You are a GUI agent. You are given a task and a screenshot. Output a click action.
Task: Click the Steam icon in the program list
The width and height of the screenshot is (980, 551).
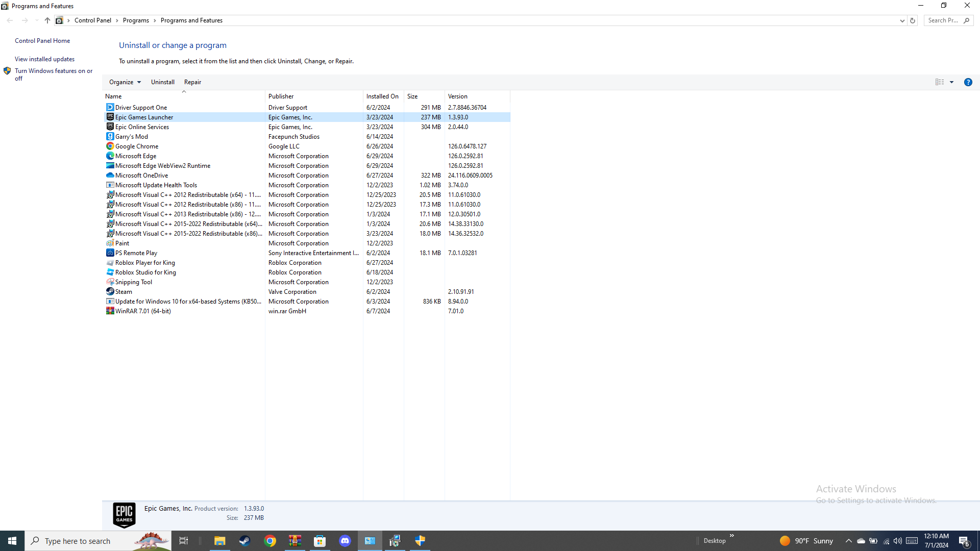(110, 292)
